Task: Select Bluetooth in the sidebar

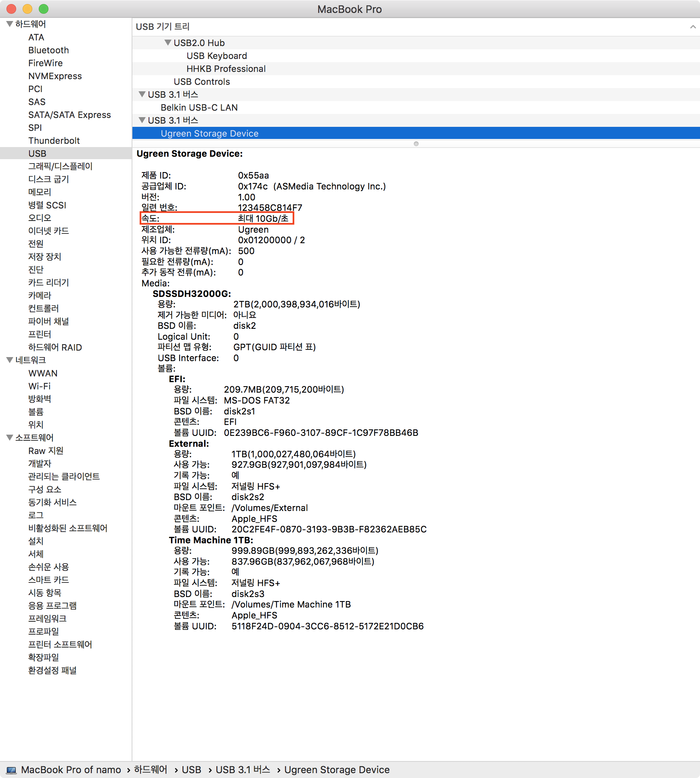Action: (x=48, y=50)
